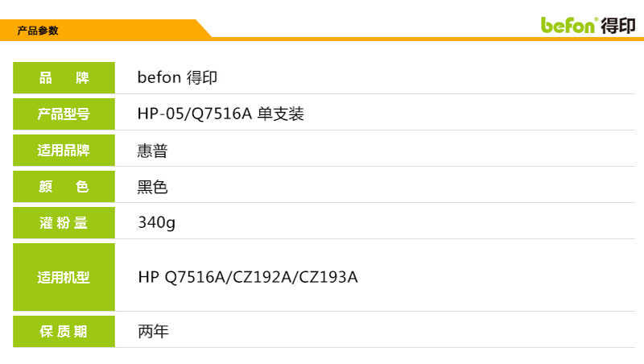Click the 适用机型 green label cell

(x=64, y=277)
